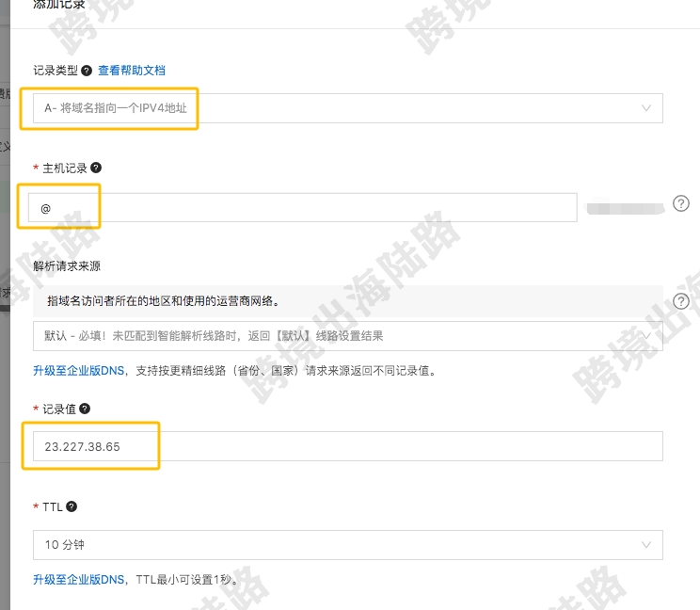Click 升级至企业版DNS link below TTL
Screen dimensions: 700x610
point(79,580)
